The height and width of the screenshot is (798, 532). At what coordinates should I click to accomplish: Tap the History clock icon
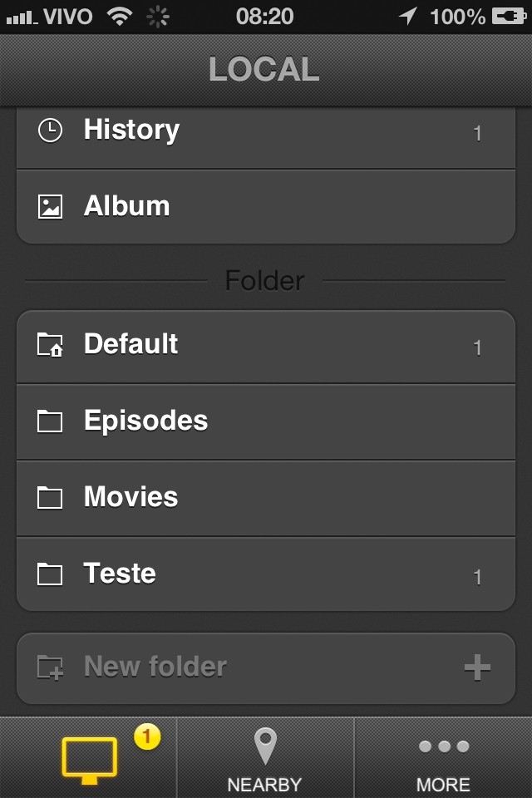point(51,131)
